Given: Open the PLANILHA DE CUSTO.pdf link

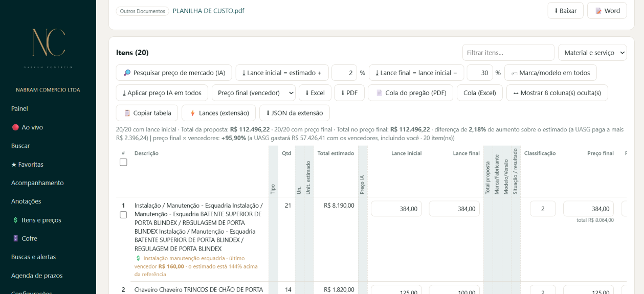Looking at the screenshot, I should (x=208, y=11).
